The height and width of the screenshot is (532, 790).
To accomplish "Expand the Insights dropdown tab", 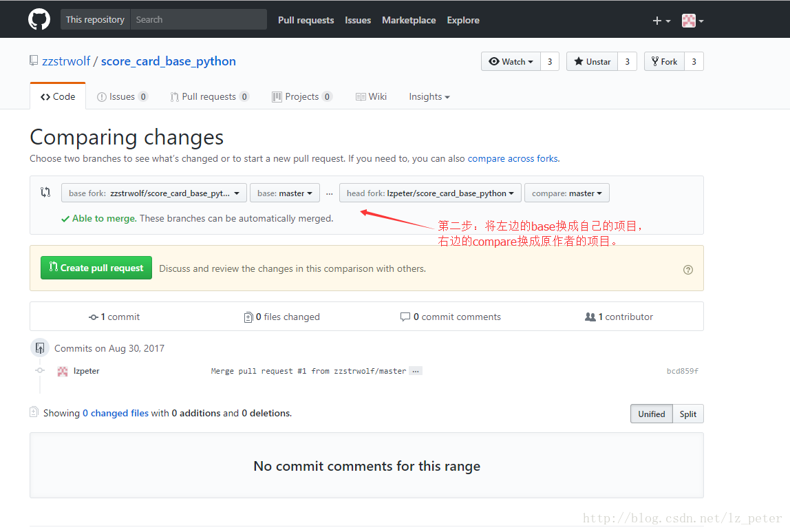I will [x=429, y=97].
